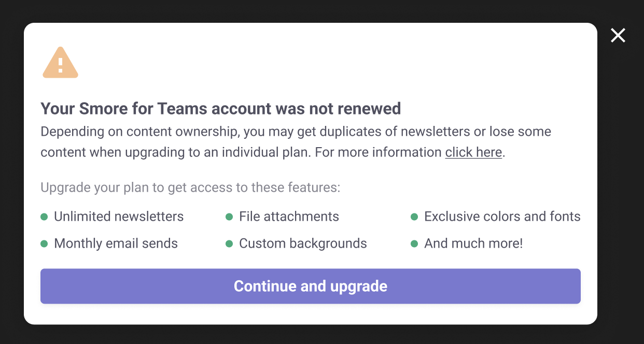This screenshot has width=644, height=344.
Task: Click the 'Depending on content ownership' paragraph
Action: click(296, 132)
